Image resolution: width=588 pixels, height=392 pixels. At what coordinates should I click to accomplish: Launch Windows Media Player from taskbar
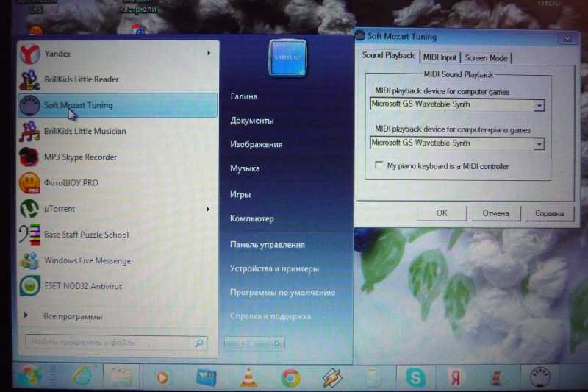pos(162,377)
